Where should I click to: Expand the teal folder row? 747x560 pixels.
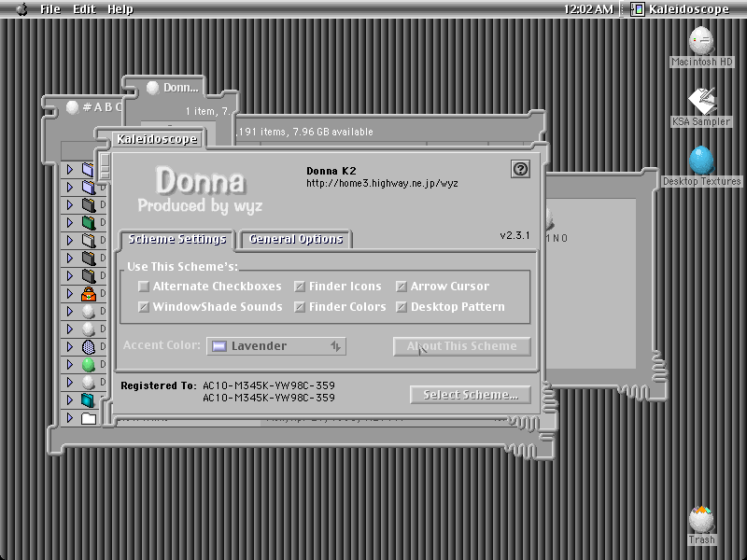click(x=69, y=400)
